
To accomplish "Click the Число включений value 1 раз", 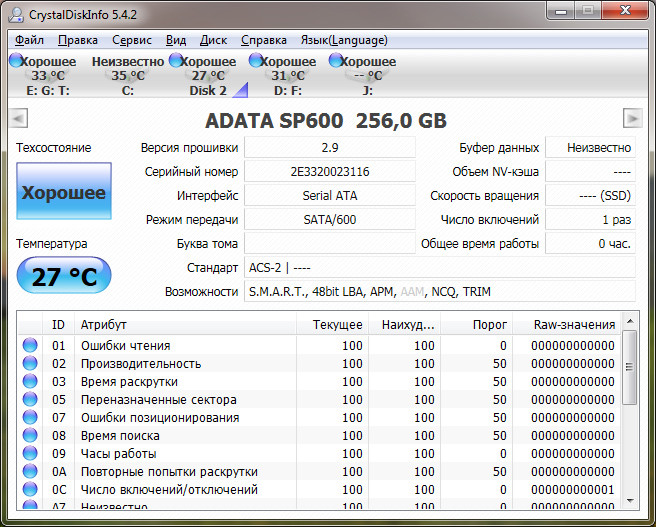I will (x=590, y=220).
